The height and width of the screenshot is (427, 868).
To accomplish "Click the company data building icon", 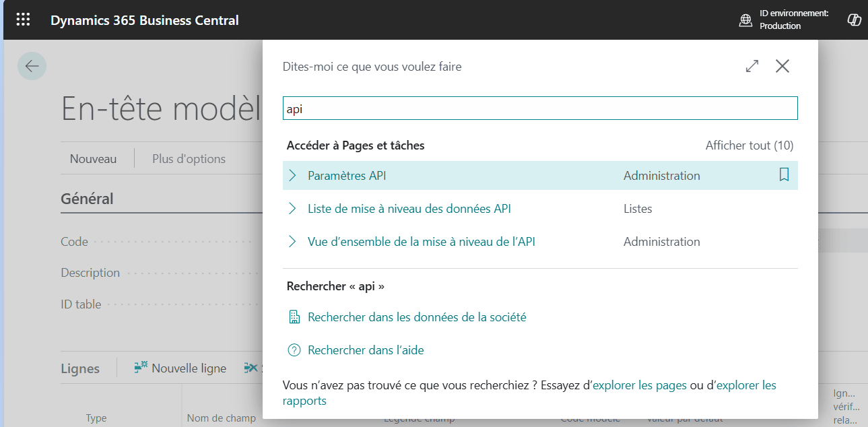I will pos(294,317).
